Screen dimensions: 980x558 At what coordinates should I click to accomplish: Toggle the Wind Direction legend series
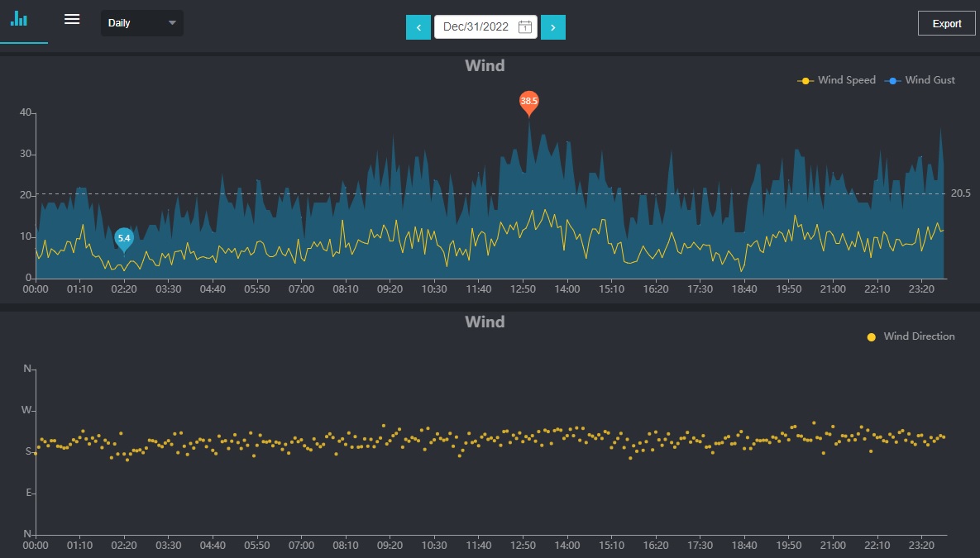click(x=919, y=336)
